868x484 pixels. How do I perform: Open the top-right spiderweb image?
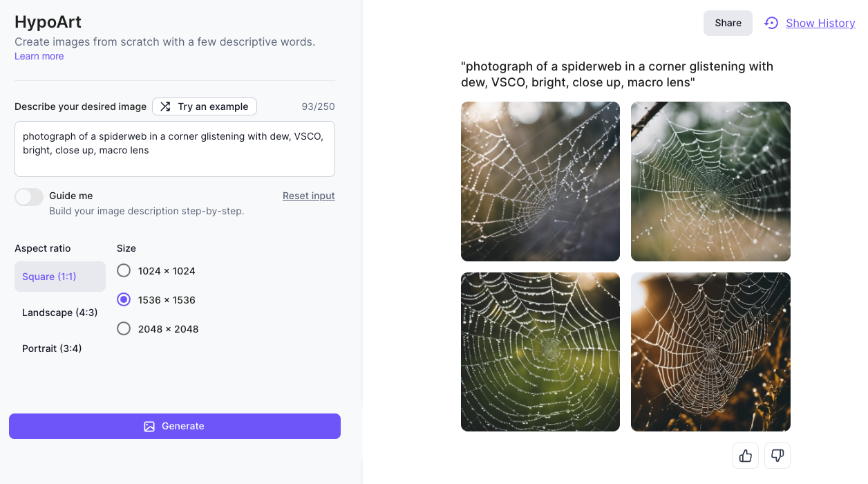click(x=710, y=181)
